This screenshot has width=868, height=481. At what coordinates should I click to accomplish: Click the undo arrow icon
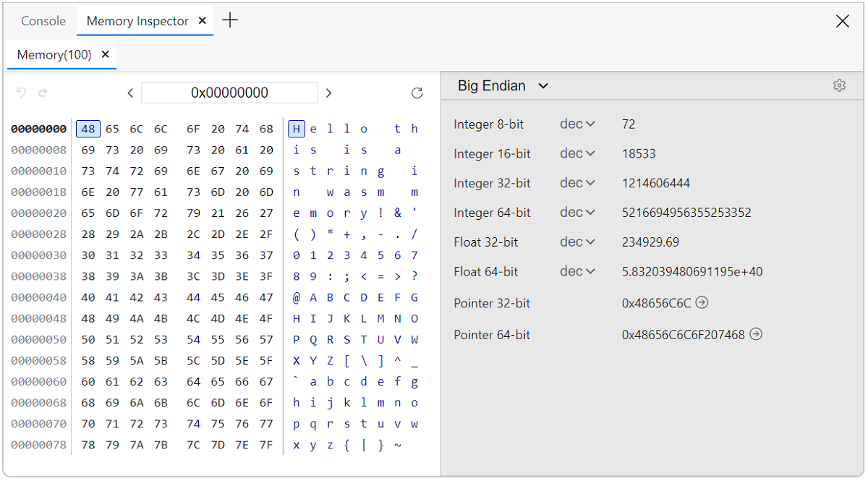click(x=22, y=93)
